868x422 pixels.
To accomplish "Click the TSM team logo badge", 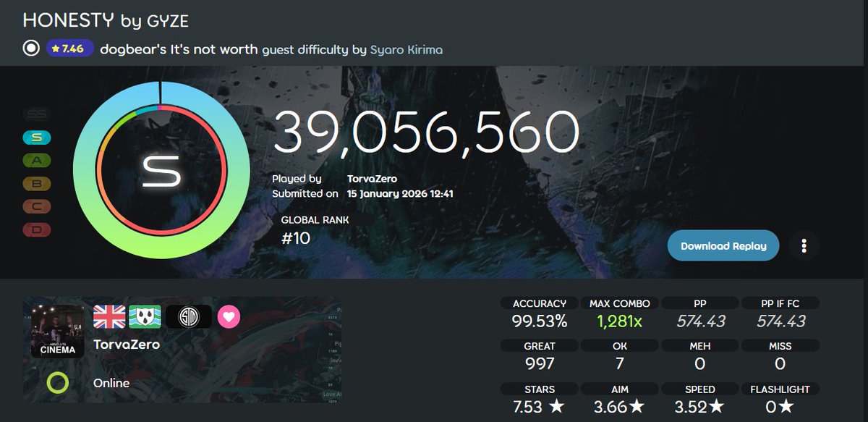I will 189,316.
